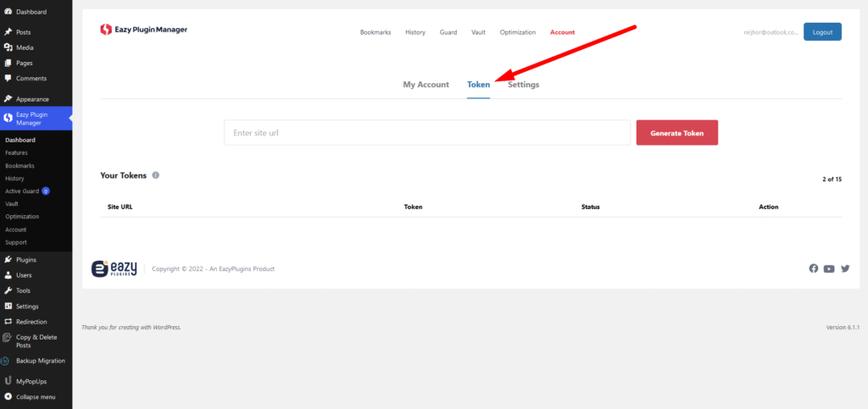Switch to the My Account tab
The width and height of the screenshot is (868, 409).
426,85
